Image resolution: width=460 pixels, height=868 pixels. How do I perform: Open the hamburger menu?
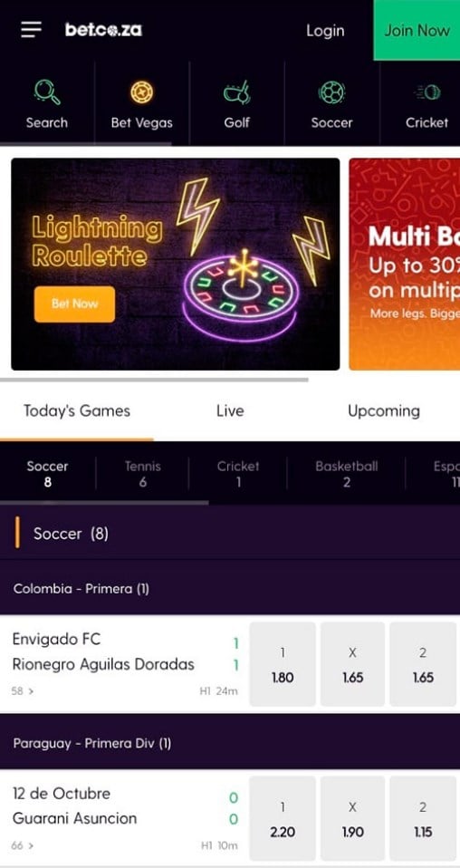31,29
